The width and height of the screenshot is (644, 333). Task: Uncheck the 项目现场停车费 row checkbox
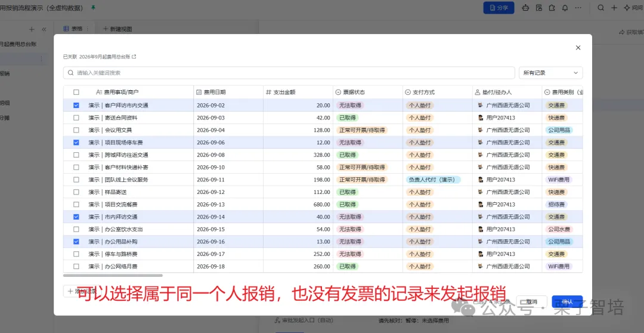tap(76, 143)
